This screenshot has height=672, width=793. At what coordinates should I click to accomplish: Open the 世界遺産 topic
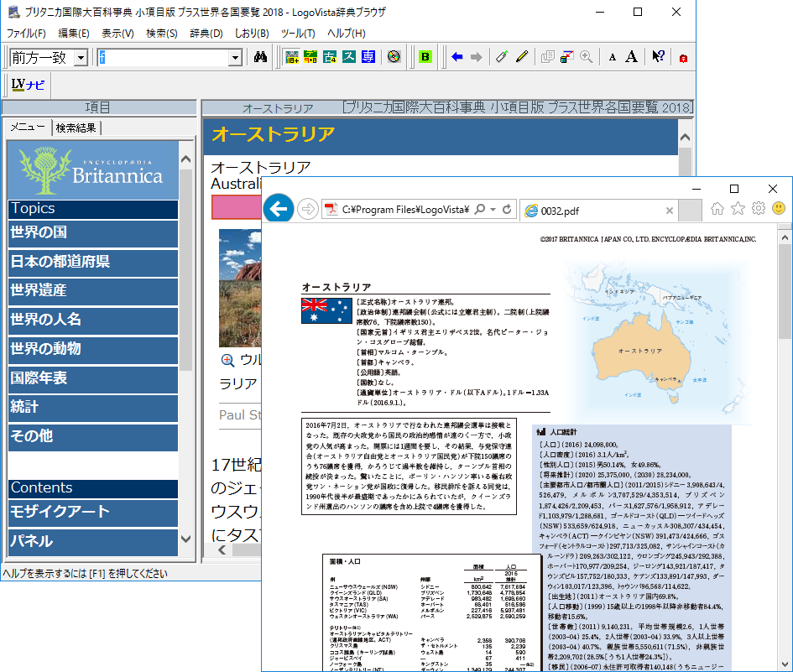coord(93,291)
